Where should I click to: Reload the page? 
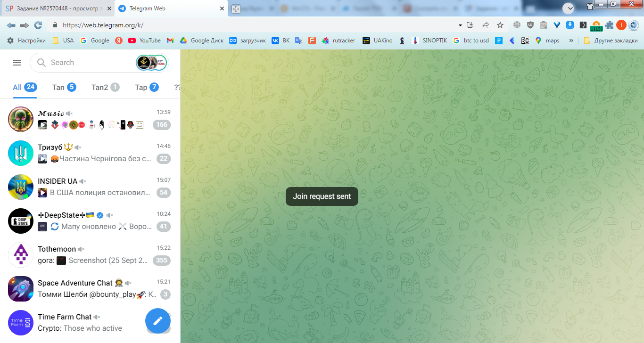(x=38, y=25)
